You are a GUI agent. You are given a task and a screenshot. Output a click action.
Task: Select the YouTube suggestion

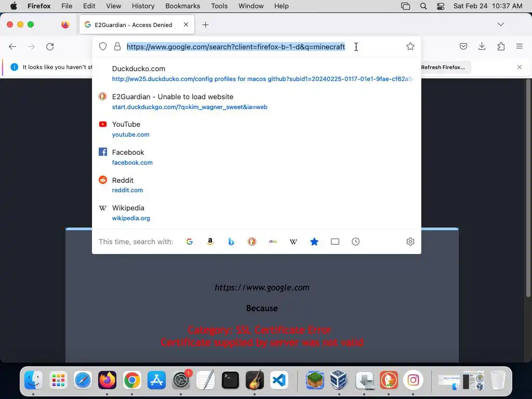257,129
